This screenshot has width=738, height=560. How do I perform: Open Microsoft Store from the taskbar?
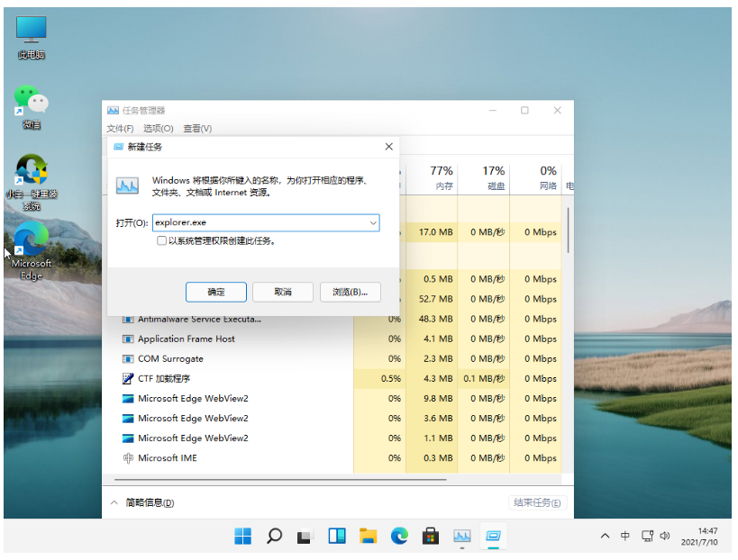tap(431, 537)
